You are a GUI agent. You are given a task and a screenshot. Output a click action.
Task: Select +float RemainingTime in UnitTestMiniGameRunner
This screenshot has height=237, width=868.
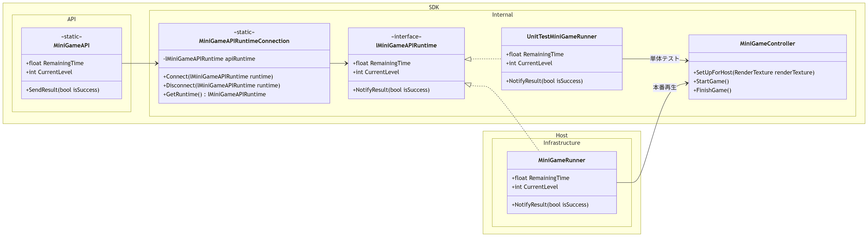(534, 54)
